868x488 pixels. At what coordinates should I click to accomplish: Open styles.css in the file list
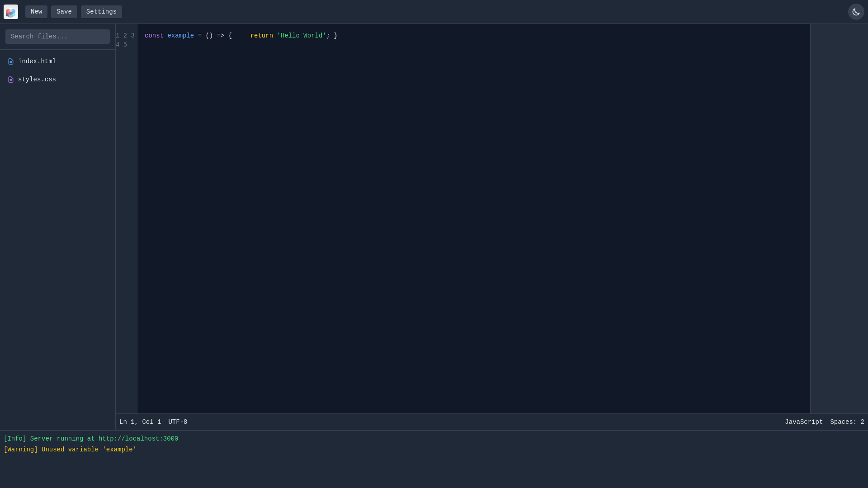pos(57,80)
